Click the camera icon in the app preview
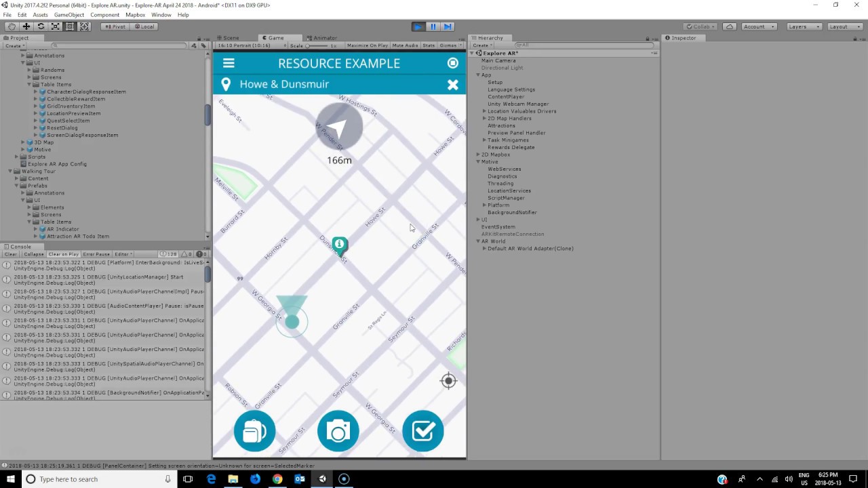This screenshot has width=868, height=488. pos(338,431)
